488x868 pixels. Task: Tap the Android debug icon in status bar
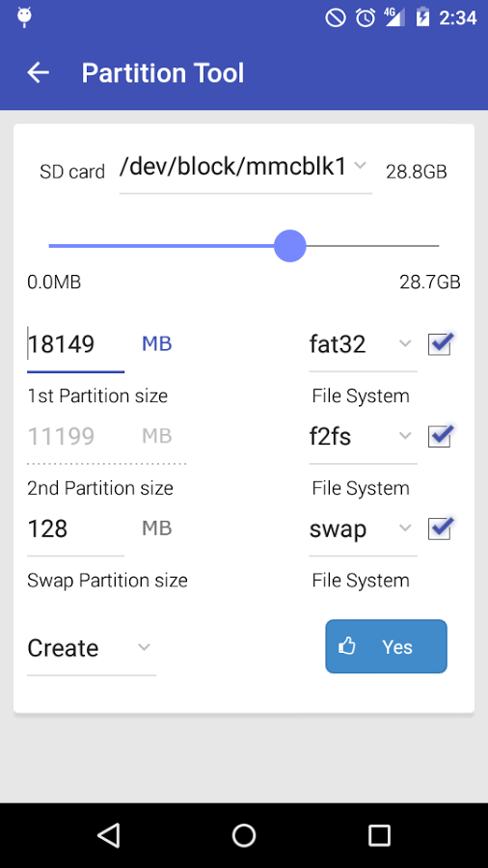point(24,17)
